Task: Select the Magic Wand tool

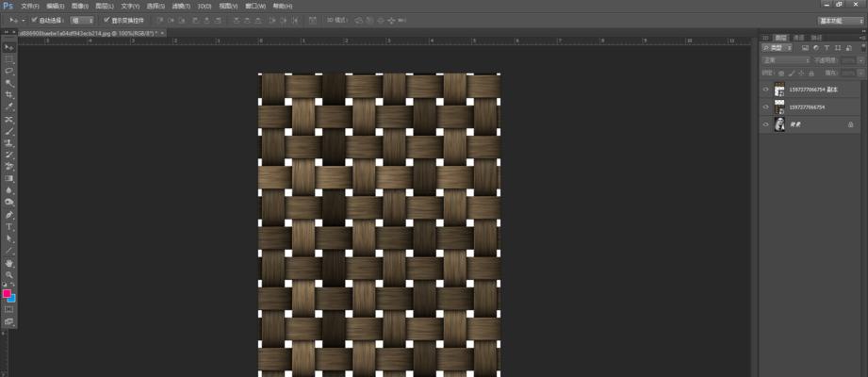Action: pyautogui.click(x=9, y=83)
